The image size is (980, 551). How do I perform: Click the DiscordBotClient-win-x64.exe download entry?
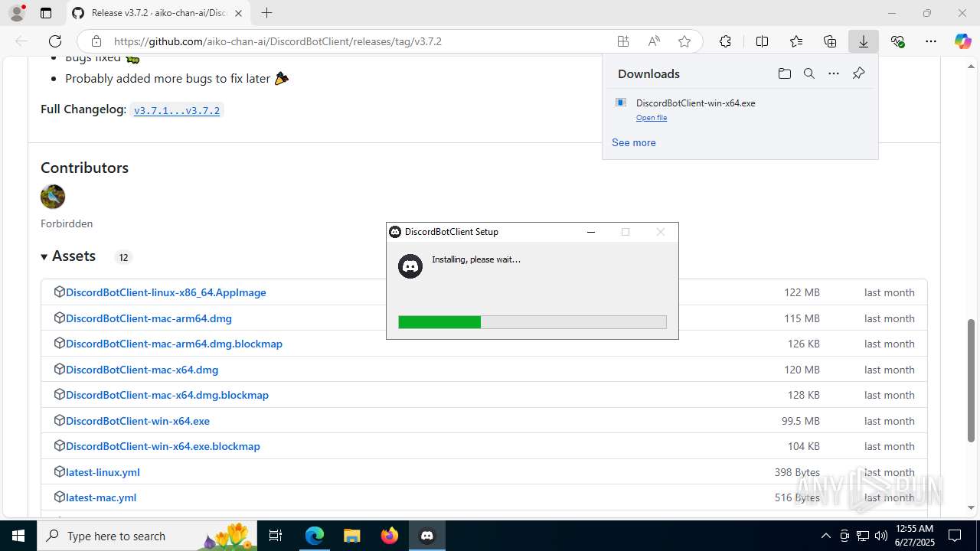pyautogui.click(x=740, y=109)
